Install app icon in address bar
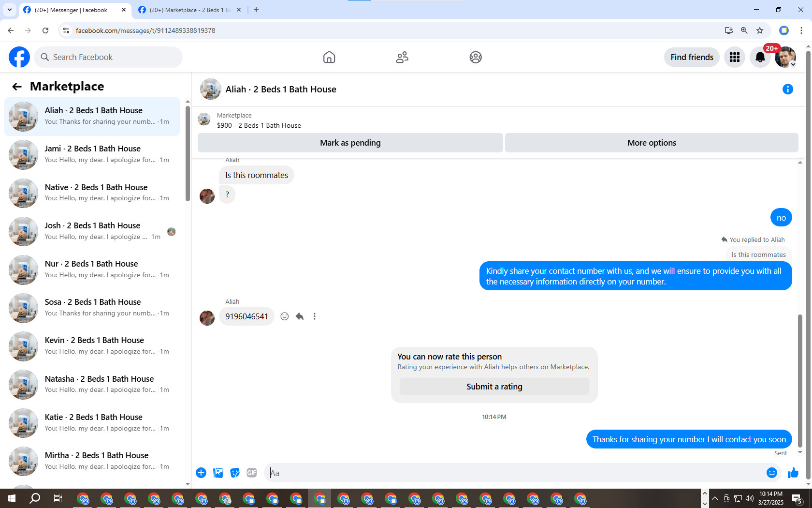This screenshot has width=812, height=508. click(729, 30)
